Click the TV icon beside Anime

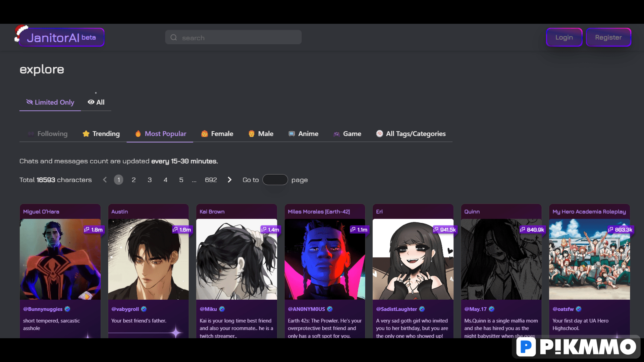pos(292,134)
